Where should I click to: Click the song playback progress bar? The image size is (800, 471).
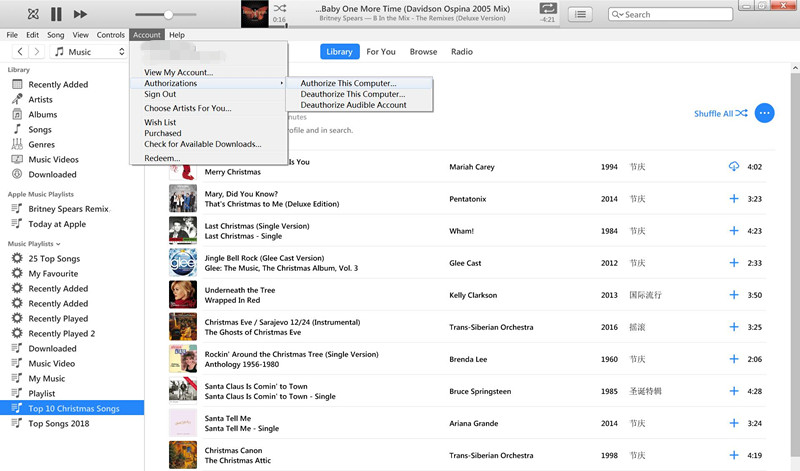[x=413, y=25]
